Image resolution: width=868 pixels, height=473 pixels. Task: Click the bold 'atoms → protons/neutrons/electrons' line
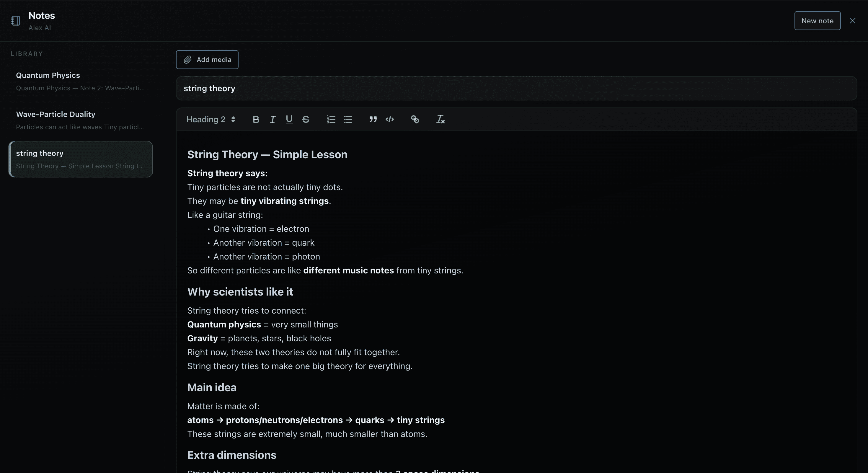(x=316, y=420)
